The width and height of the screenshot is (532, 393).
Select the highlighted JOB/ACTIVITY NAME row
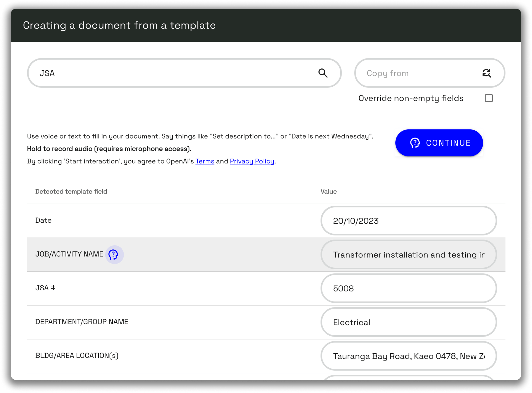tap(214, 254)
